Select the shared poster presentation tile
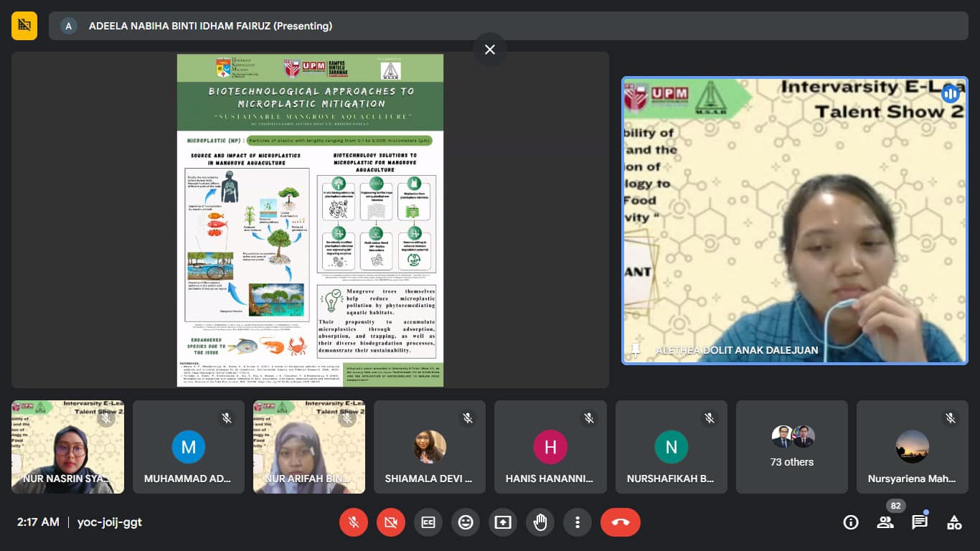 tap(310, 220)
